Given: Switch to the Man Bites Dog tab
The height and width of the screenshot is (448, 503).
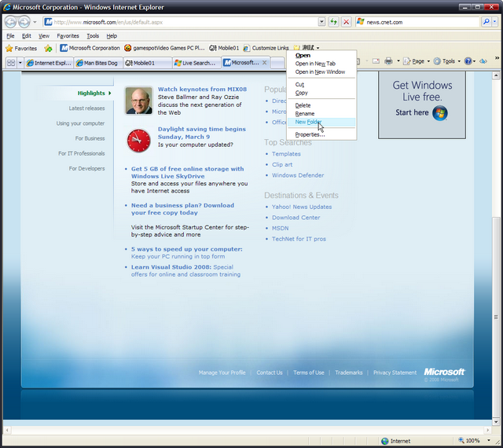Looking at the screenshot, I should tap(97, 63).
